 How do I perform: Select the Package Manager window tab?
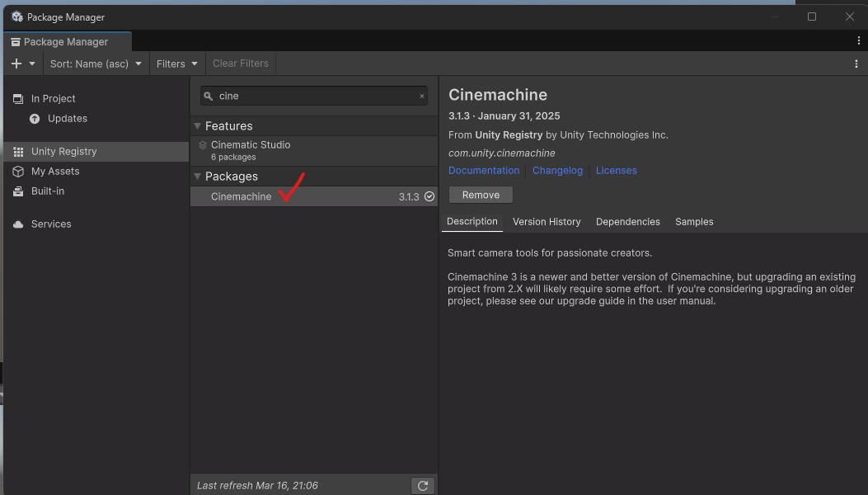[68, 41]
